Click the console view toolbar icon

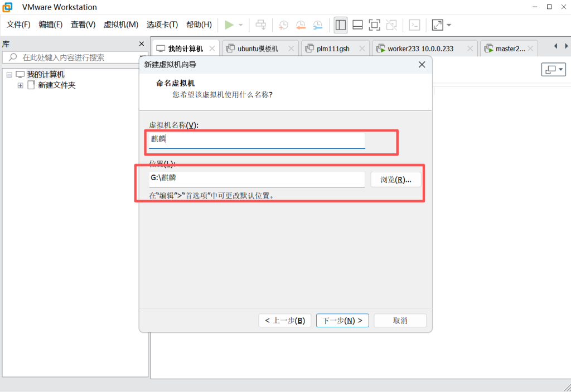coord(414,25)
